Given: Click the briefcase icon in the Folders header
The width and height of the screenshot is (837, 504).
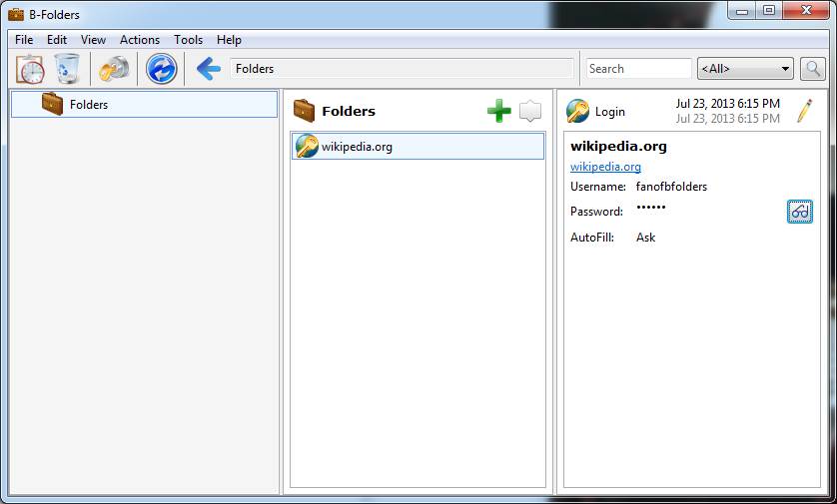Looking at the screenshot, I should pos(305,111).
